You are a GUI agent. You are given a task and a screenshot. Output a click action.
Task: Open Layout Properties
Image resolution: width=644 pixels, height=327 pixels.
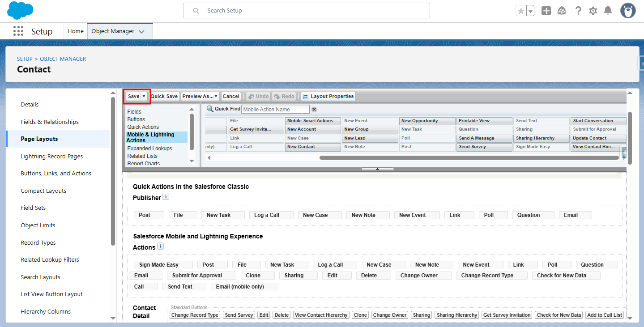point(328,96)
